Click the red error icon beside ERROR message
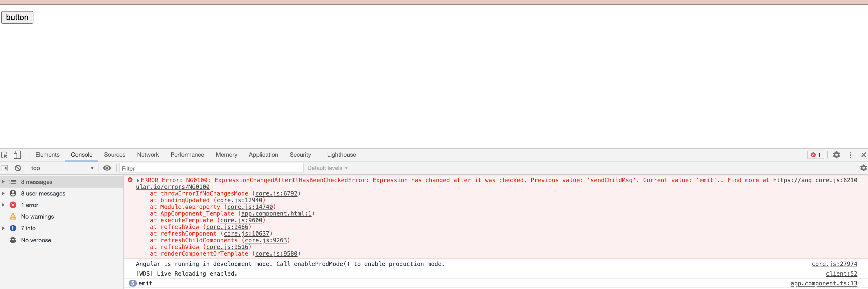 pos(130,180)
